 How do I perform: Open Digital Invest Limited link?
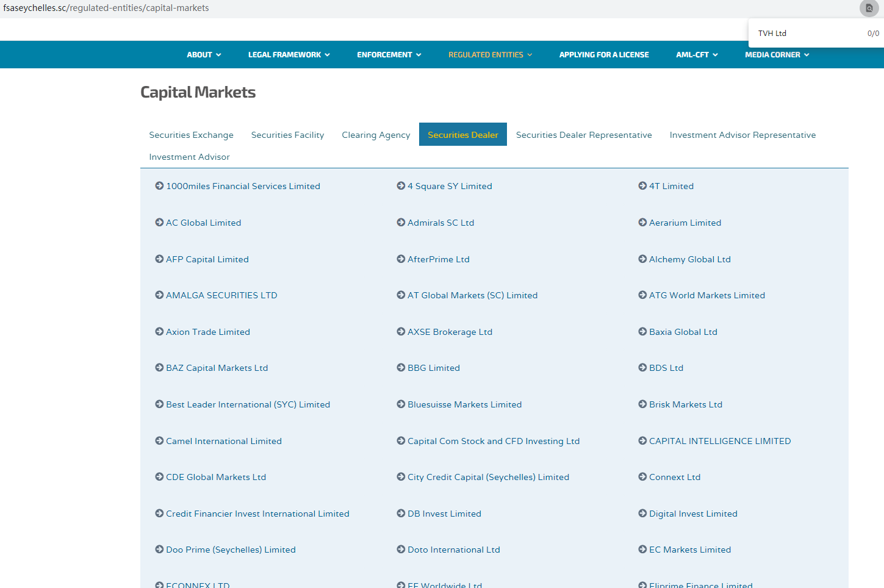point(693,514)
